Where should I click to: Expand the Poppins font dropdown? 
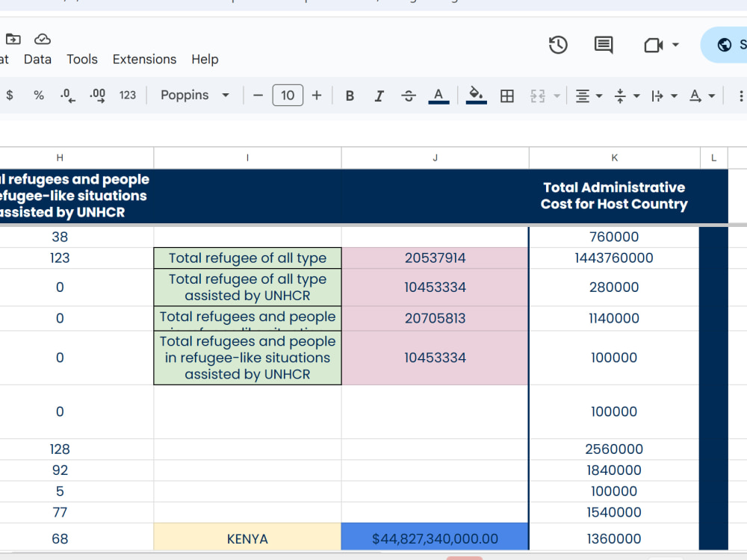195,96
